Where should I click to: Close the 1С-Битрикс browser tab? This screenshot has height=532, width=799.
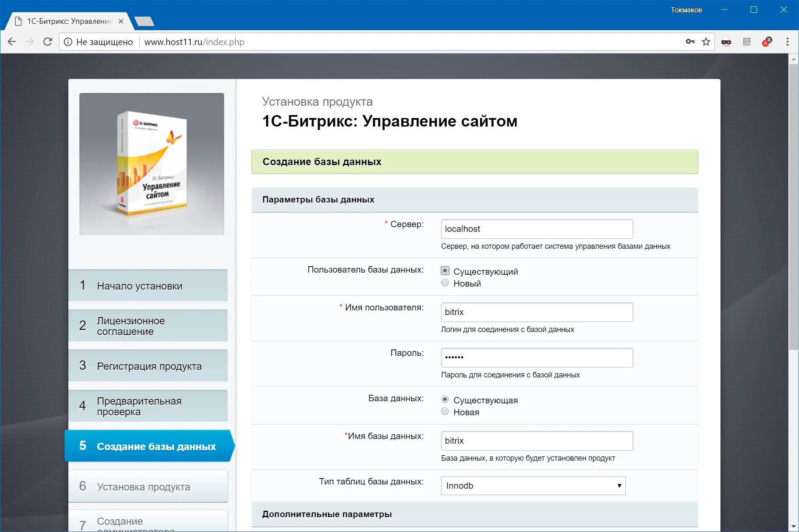pos(121,21)
